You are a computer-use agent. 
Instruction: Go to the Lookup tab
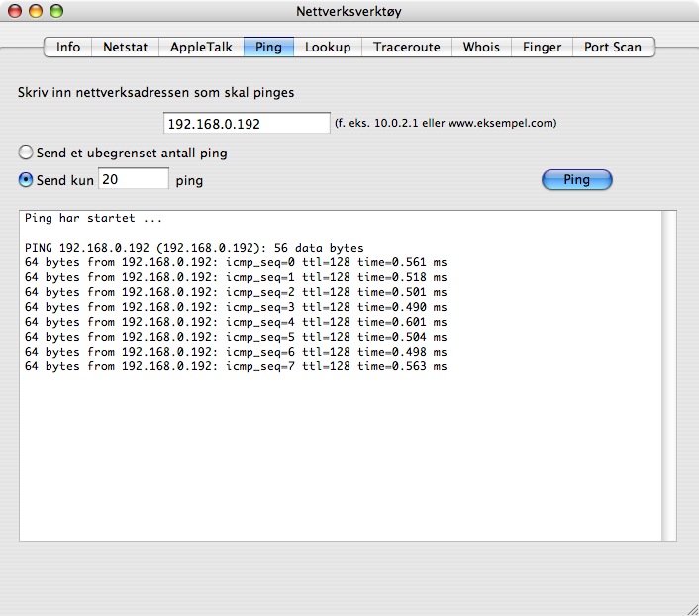[328, 47]
